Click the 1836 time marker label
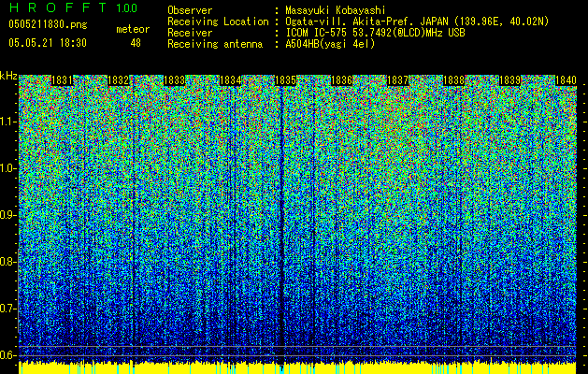Image resolution: width=588 pixels, height=374 pixels. coord(341,80)
